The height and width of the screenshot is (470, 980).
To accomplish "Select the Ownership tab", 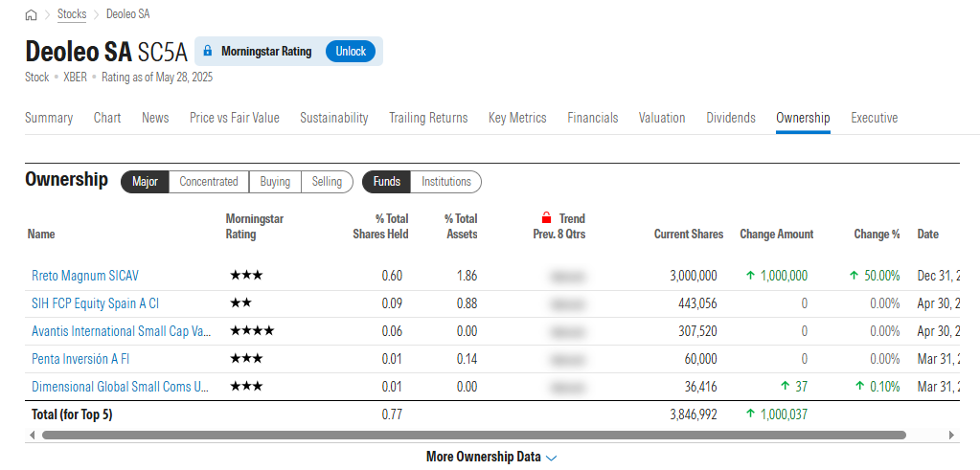I will 803,118.
